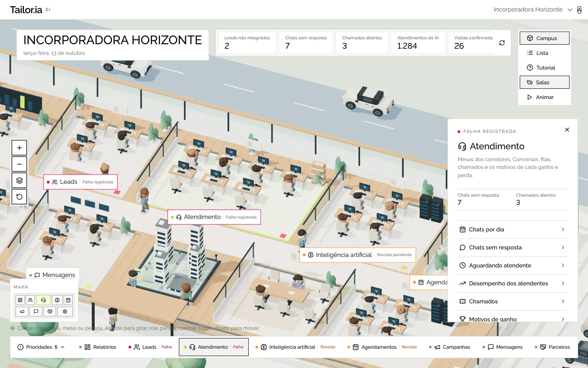Open the Atendimentos da IA card

click(418, 43)
